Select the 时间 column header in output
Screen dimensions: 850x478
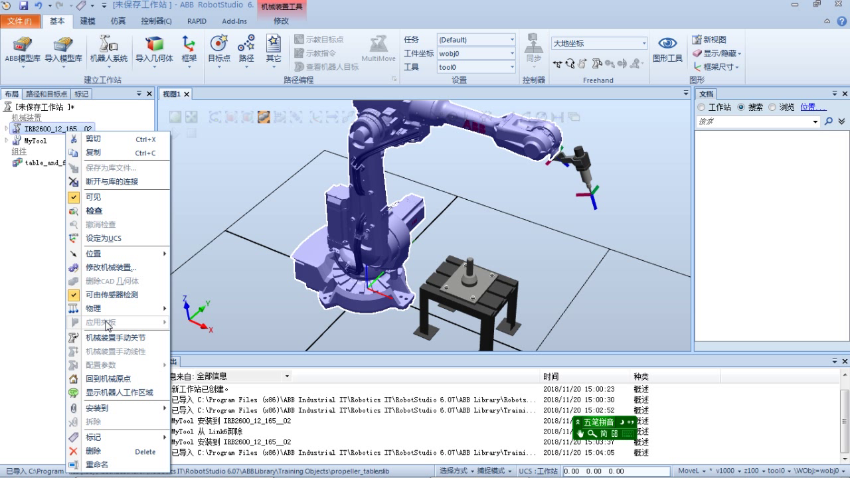551,376
